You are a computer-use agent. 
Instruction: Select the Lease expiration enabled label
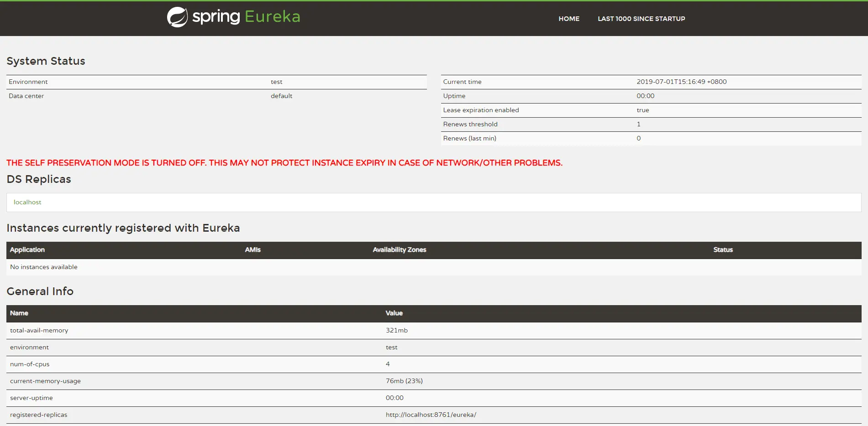pyautogui.click(x=481, y=110)
